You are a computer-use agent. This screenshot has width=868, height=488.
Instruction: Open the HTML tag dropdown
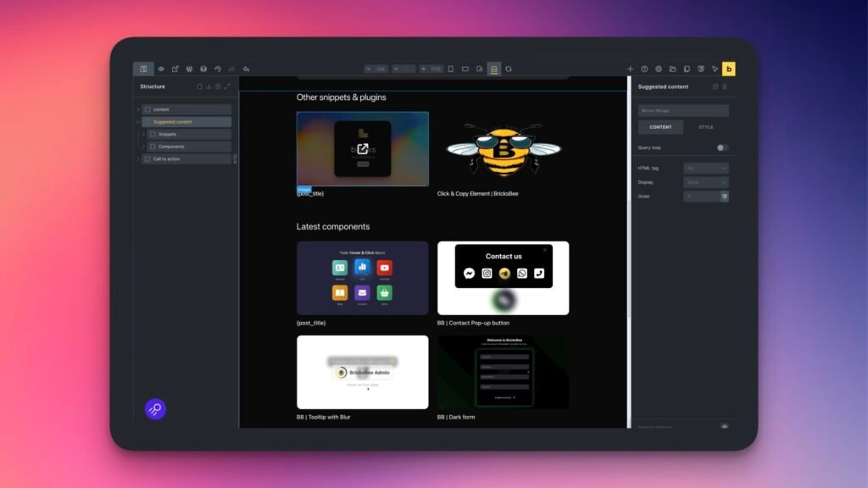point(705,168)
